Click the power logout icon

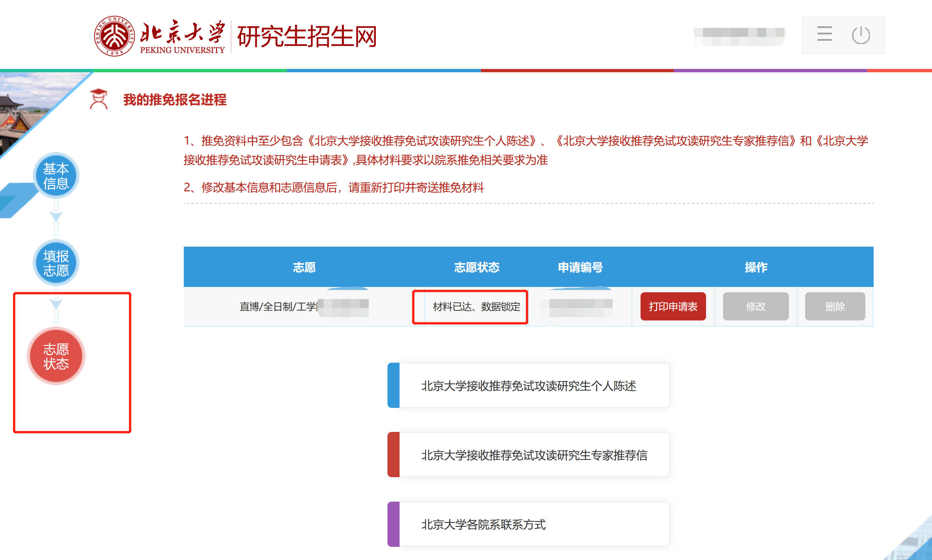click(x=861, y=35)
